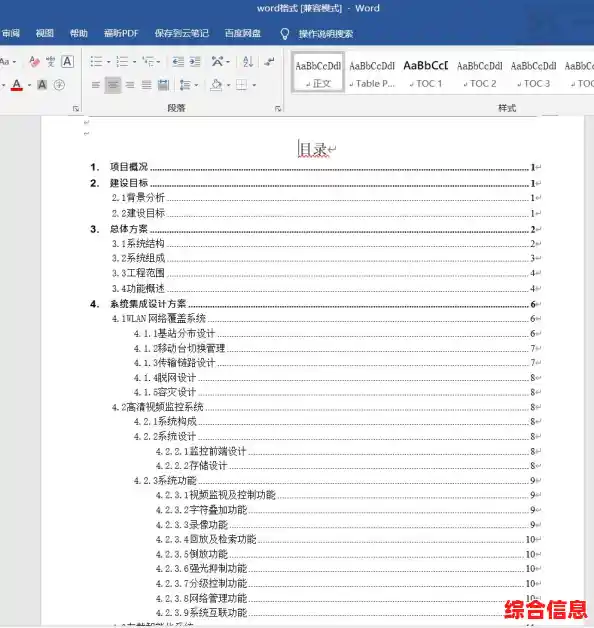Click the Borders grid icon

pyautogui.click(x=242, y=85)
